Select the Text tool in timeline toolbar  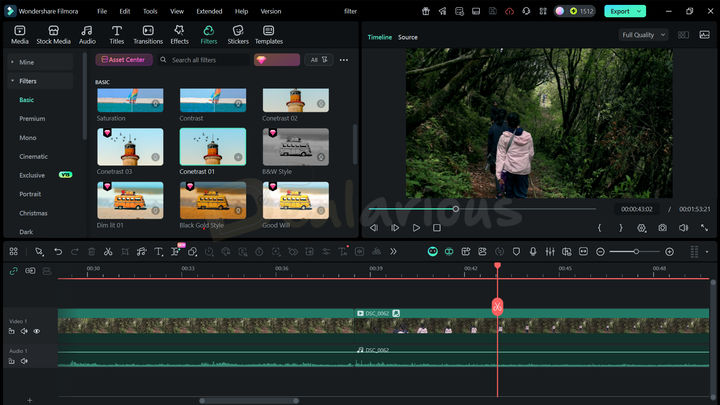pyautogui.click(x=158, y=252)
